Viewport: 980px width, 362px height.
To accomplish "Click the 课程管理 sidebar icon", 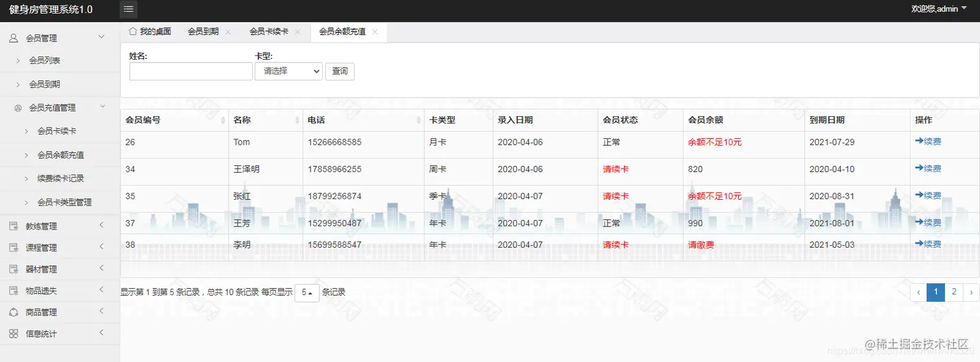I will pyautogui.click(x=13, y=248).
